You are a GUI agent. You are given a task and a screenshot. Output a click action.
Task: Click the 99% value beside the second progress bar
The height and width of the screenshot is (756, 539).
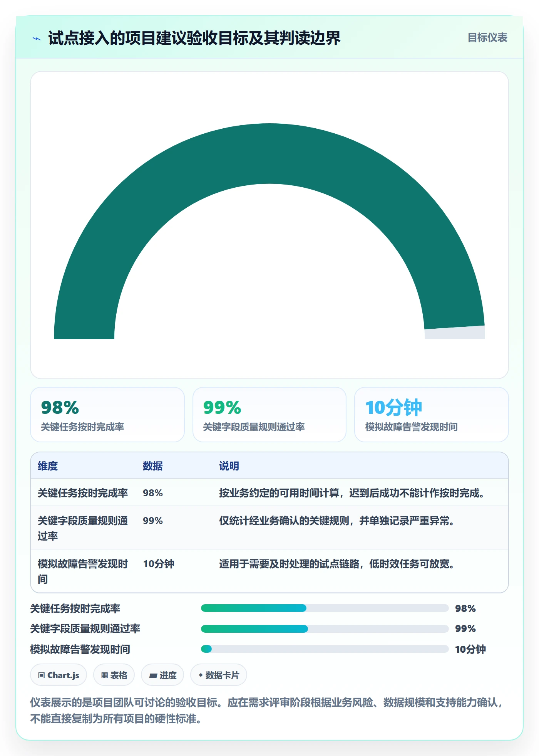click(465, 628)
